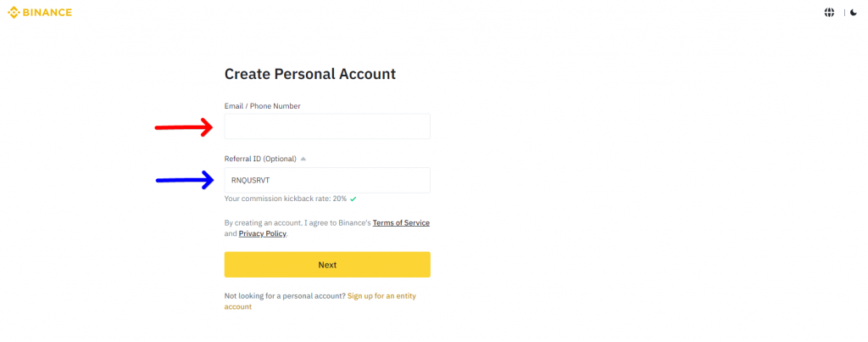868x342 pixels.
Task: Open the globe language selector
Action: (x=829, y=13)
